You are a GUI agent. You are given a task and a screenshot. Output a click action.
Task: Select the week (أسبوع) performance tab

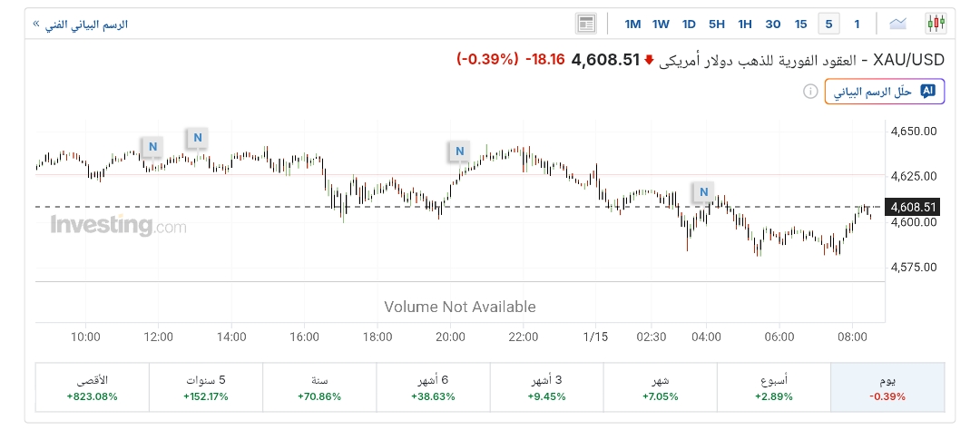[x=774, y=387]
